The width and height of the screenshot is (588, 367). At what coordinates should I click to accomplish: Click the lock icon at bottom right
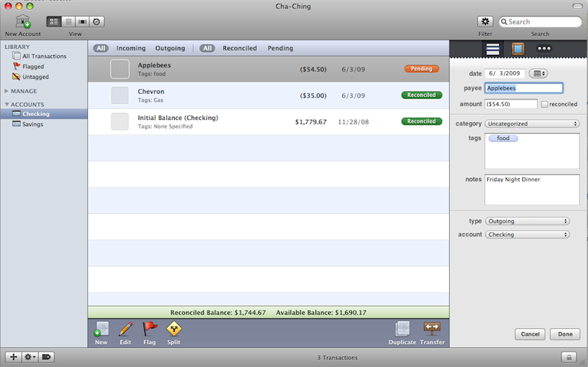569,357
